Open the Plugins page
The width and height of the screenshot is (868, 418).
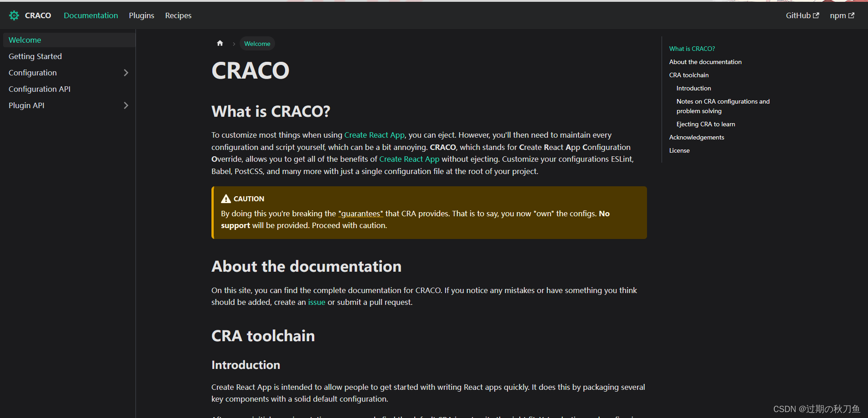click(x=141, y=15)
